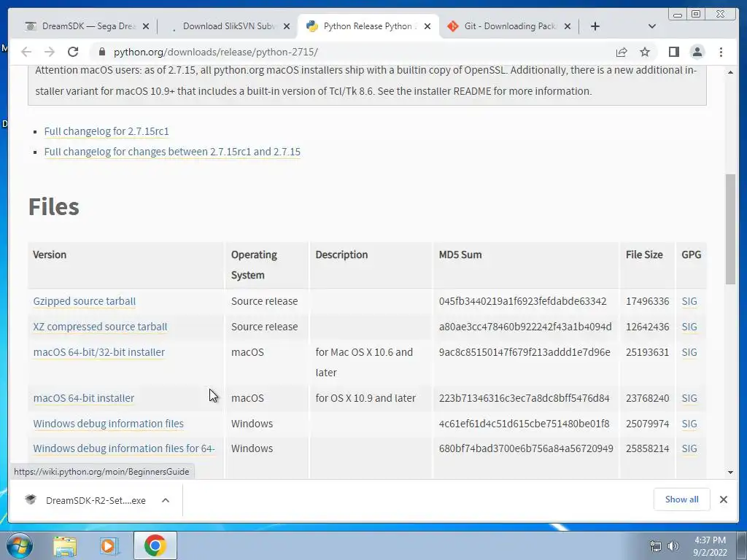
Task: Open Windows debug information files link
Action: pos(108,424)
